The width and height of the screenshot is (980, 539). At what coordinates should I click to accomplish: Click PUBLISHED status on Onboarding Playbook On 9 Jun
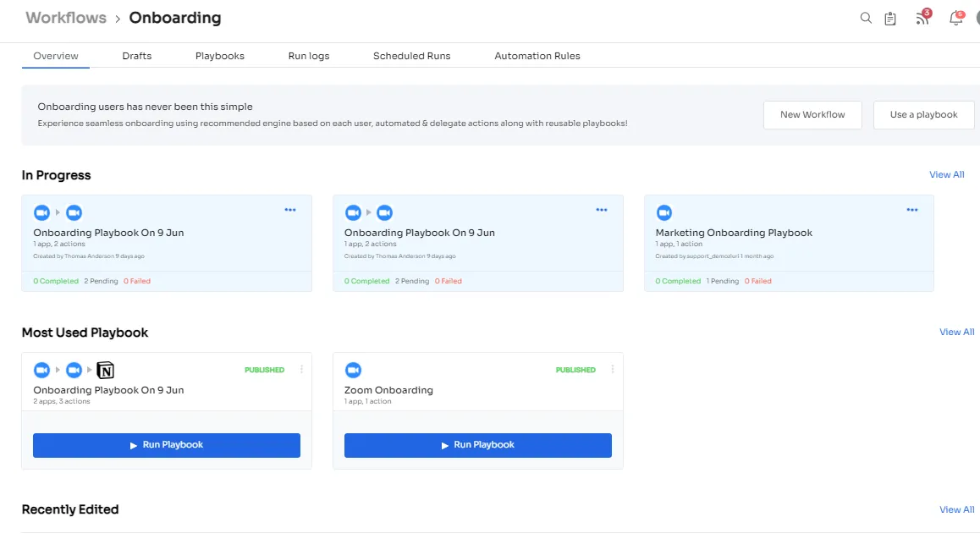pyautogui.click(x=264, y=371)
